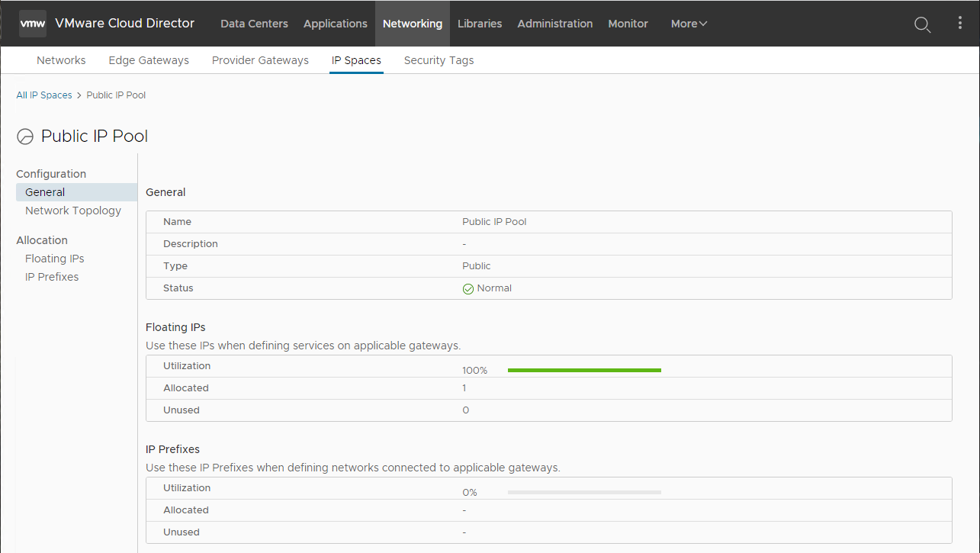Click the Type value Public
The height and width of the screenshot is (553, 980).
click(477, 266)
